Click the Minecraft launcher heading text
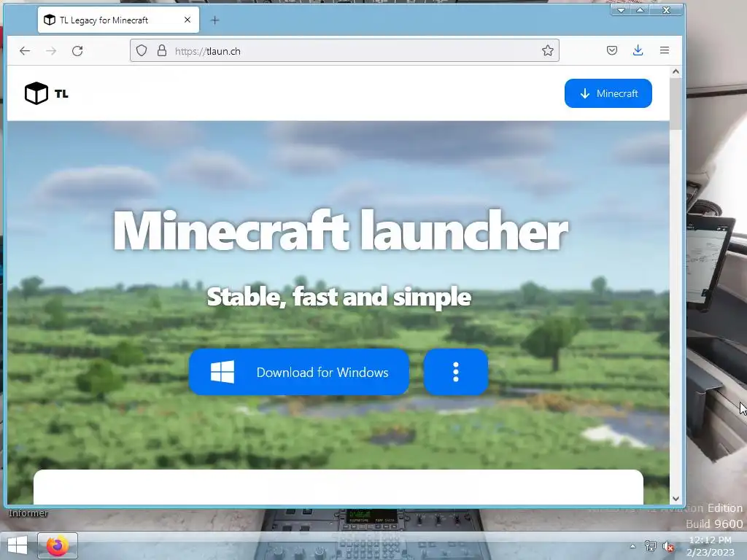 point(340,231)
